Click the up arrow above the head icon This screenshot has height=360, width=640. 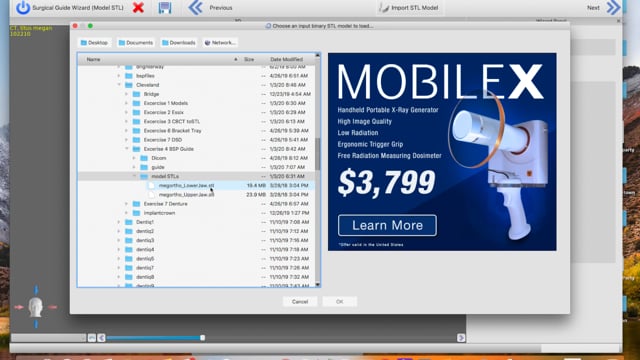(x=36, y=290)
